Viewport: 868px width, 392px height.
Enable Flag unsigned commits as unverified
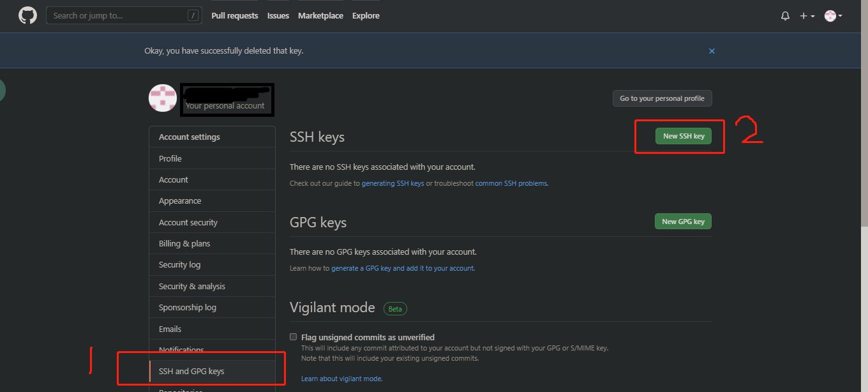pyautogui.click(x=294, y=336)
